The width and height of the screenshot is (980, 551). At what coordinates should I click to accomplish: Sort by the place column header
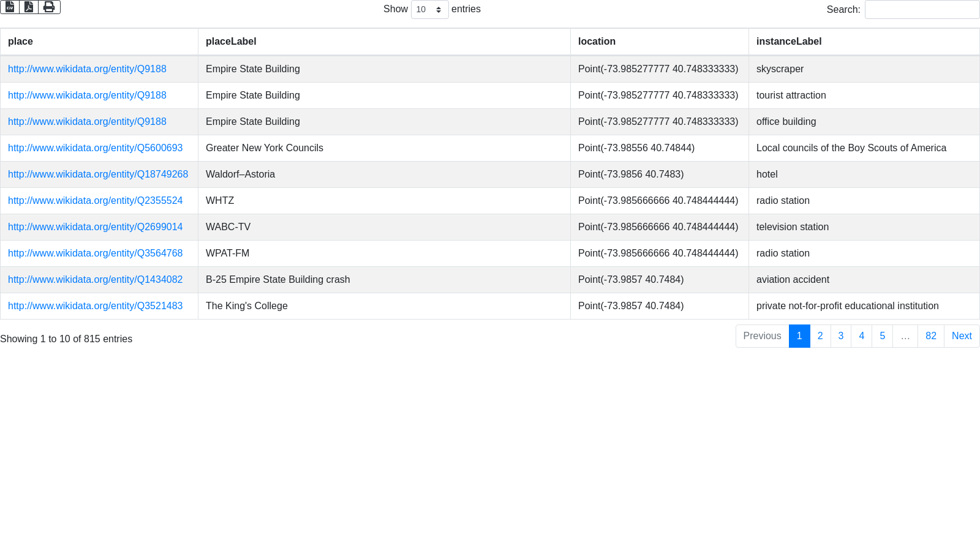click(20, 42)
